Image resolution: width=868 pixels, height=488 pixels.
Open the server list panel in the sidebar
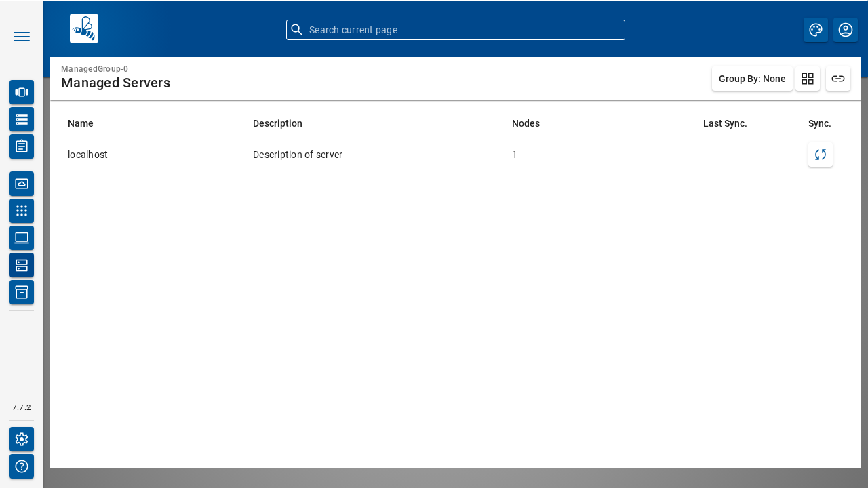click(21, 119)
